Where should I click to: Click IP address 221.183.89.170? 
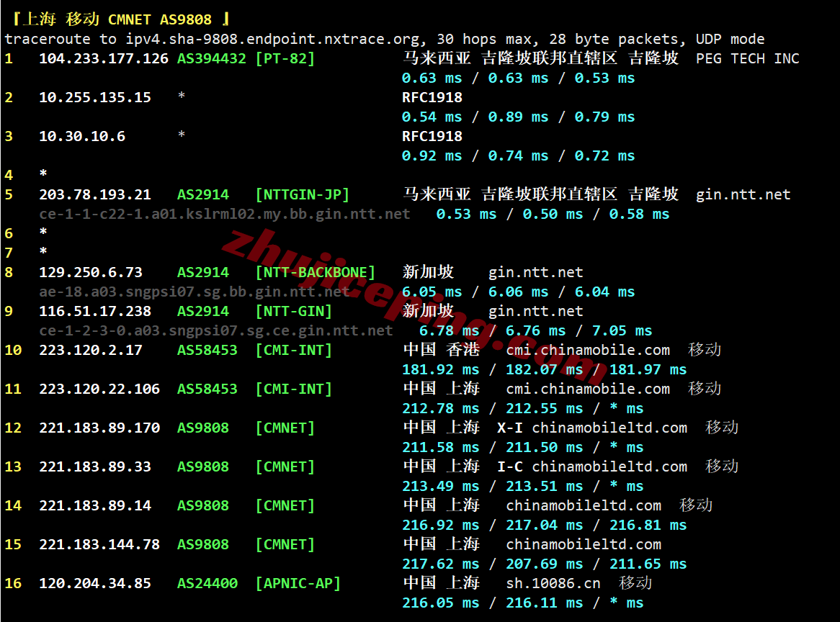coord(99,428)
